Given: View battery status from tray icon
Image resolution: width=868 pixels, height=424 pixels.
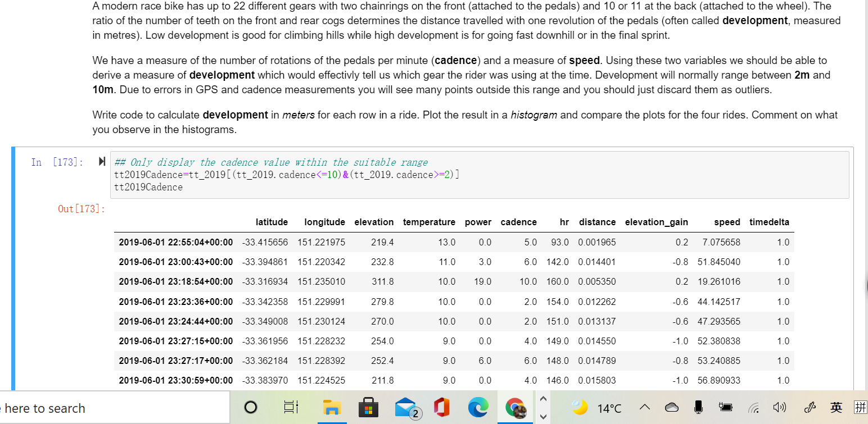Looking at the screenshot, I should (726, 407).
